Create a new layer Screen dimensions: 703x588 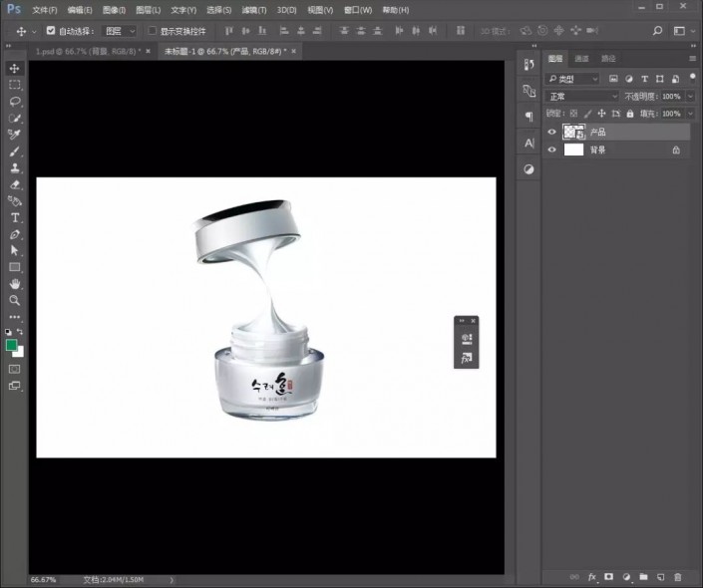(x=660, y=577)
